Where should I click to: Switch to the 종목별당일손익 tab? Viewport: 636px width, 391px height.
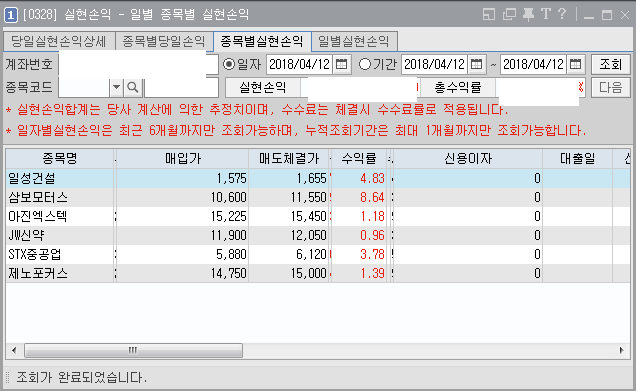pyautogui.click(x=164, y=41)
